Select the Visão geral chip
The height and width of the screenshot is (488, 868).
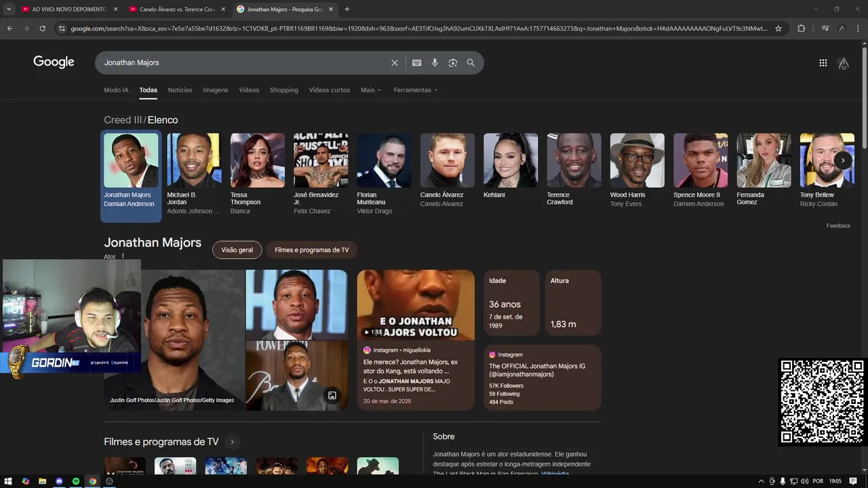point(237,249)
